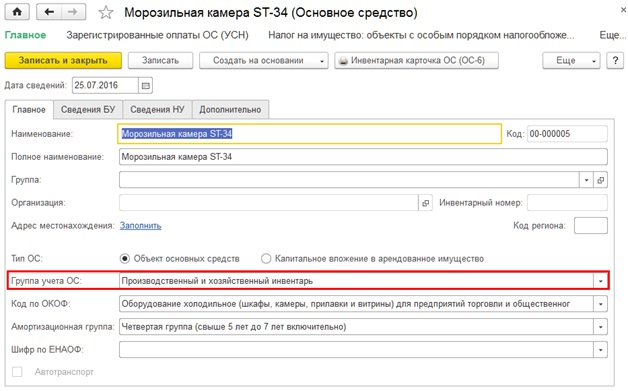Click the Полное наименование field

pos(363,157)
